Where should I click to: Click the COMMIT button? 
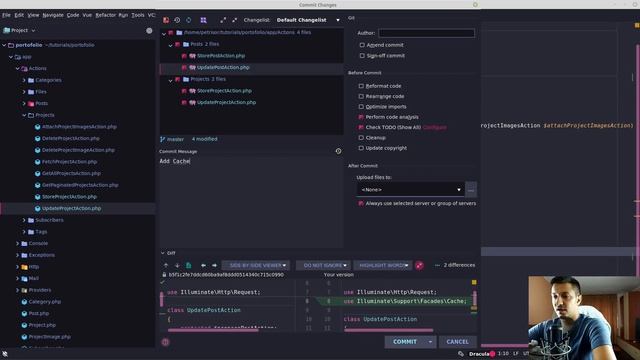tap(405, 342)
